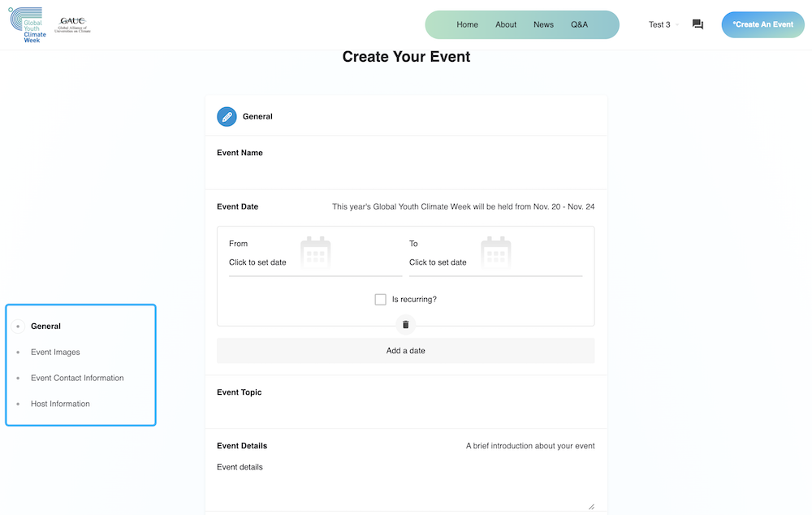This screenshot has width=812, height=515.
Task: Delete the date with the trash icon
Action: (405, 325)
